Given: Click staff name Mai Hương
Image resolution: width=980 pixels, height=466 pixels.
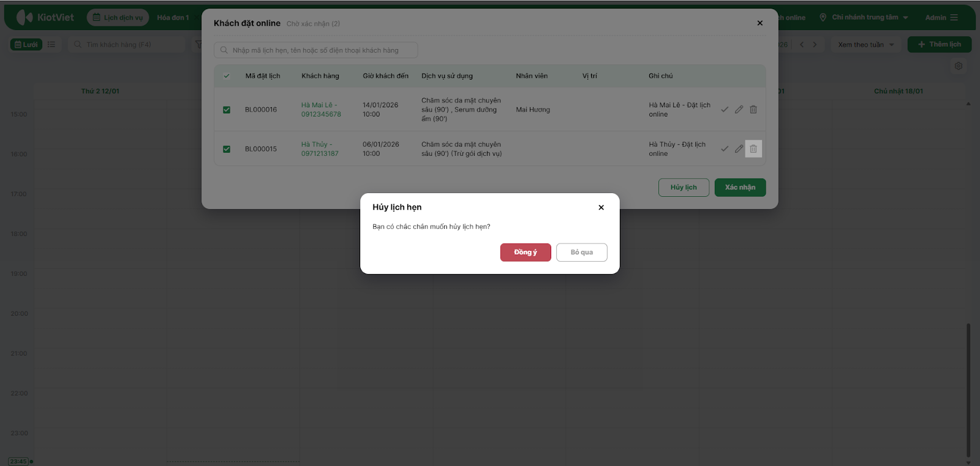Looking at the screenshot, I should point(533,110).
